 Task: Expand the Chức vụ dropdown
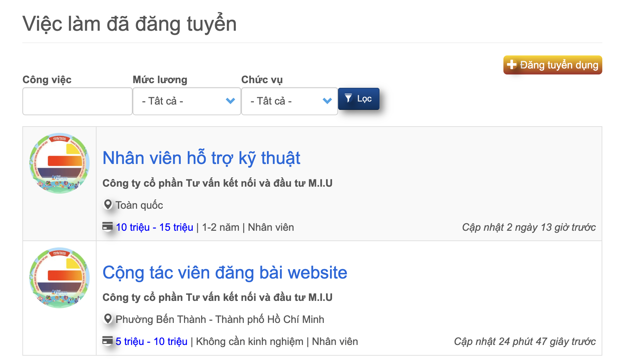[x=289, y=101]
